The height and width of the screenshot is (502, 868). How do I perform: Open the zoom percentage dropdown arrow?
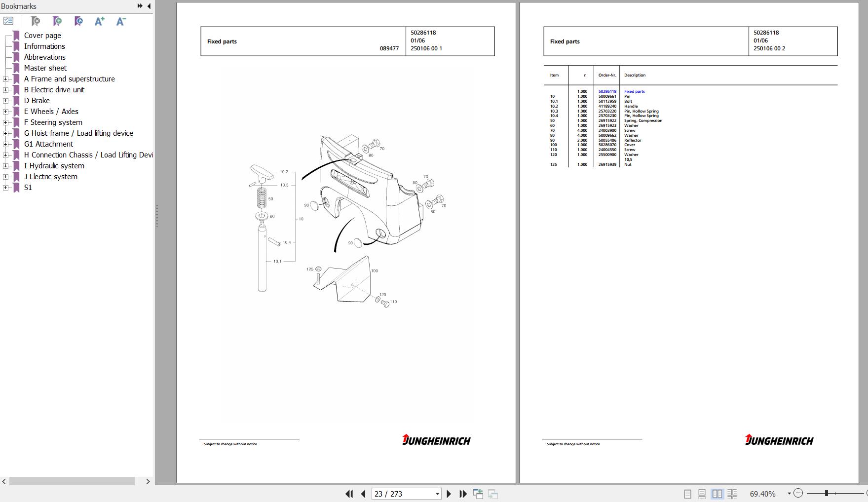pyautogui.click(x=789, y=494)
